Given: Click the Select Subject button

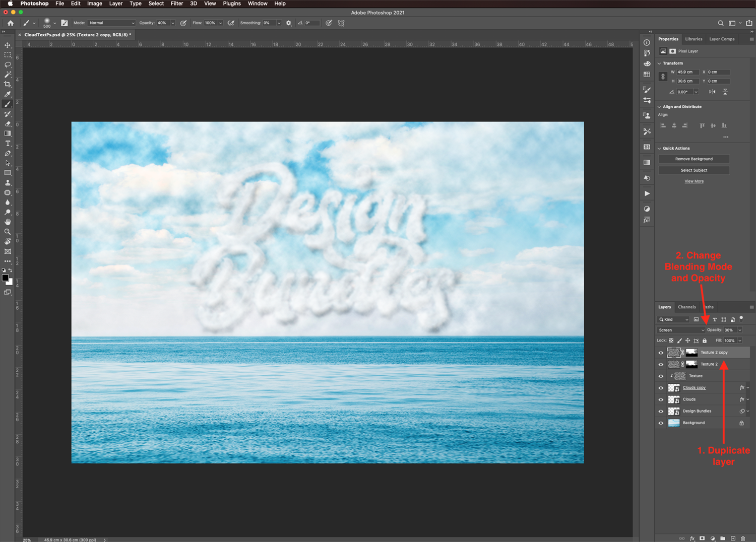Looking at the screenshot, I should point(694,170).
